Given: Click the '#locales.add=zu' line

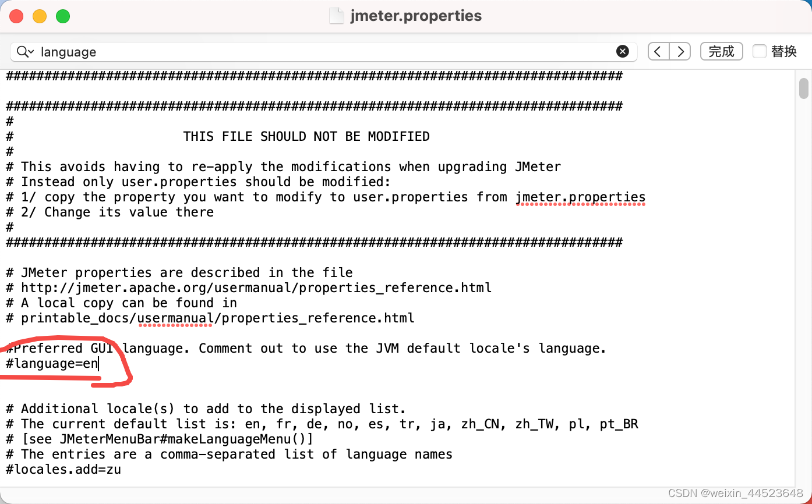Looking at the screenshot, I should (x=63, y=469).
